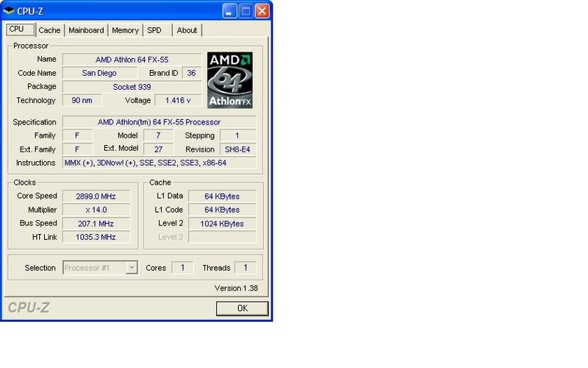Click the Instructions field MMX list

tap(159, 163)
